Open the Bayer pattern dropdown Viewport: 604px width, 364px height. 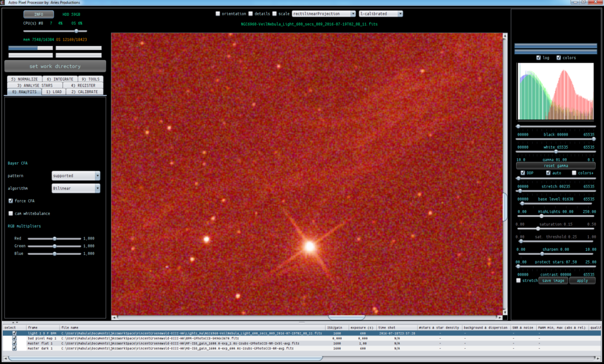click(x=76, y=176)
